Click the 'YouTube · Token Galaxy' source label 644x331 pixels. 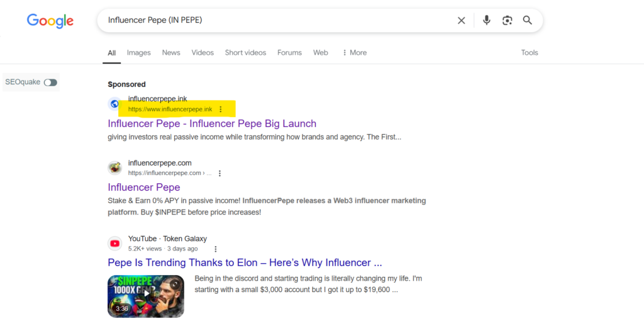click(x=167, y=238)
